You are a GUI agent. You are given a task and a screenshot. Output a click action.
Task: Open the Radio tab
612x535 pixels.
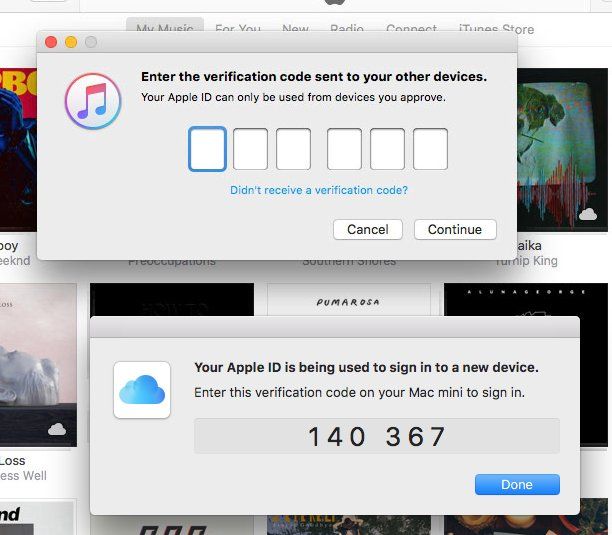(x=347, y=28)
